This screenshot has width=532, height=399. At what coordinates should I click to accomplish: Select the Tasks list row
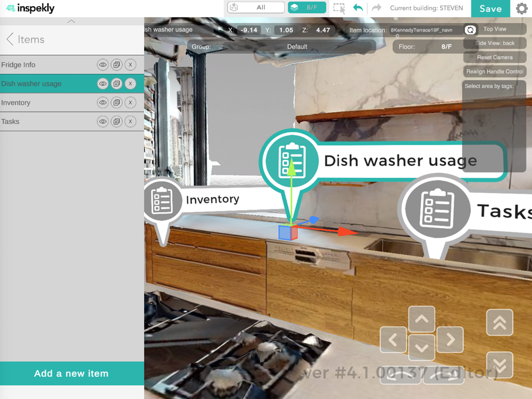[72, 121]
